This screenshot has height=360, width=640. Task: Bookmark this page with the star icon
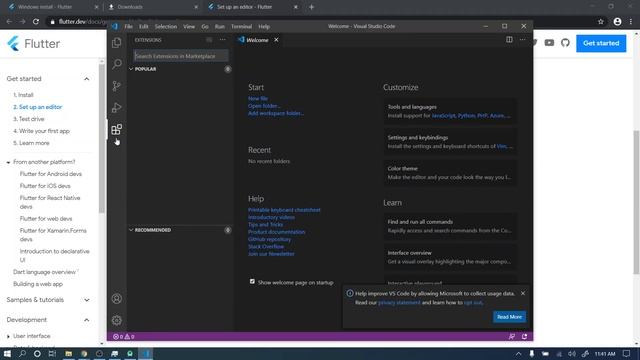(601, 22)
